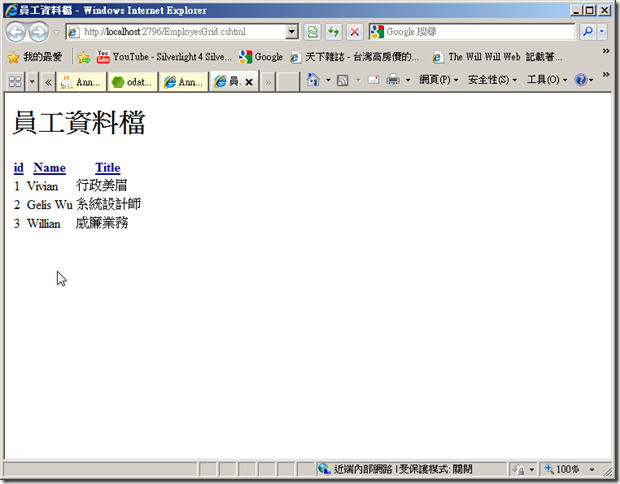Close the active 員 tab
The height and width of the screenshot is (484, 620).
249,82
